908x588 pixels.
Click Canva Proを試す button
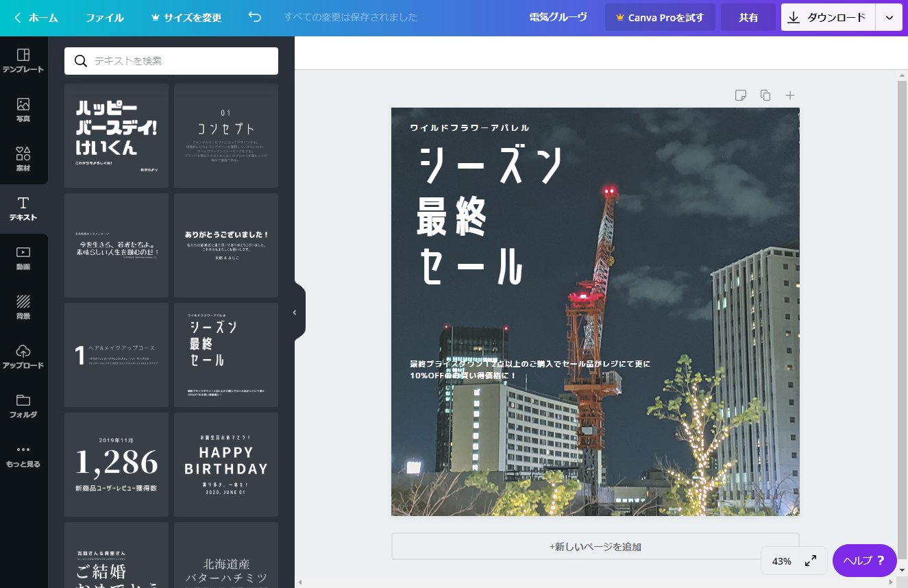(x=660, y=17)
